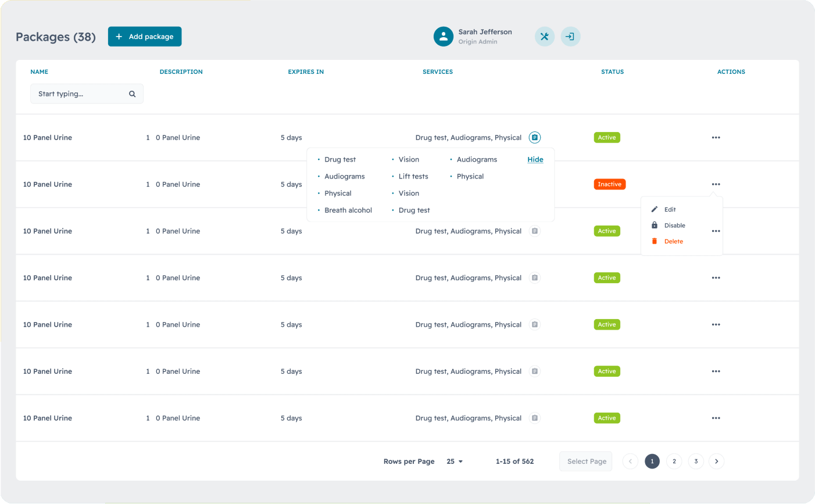The width and height of the screenshot is (815, 504).
Task: Open the Select Page field
Action: 586,462
